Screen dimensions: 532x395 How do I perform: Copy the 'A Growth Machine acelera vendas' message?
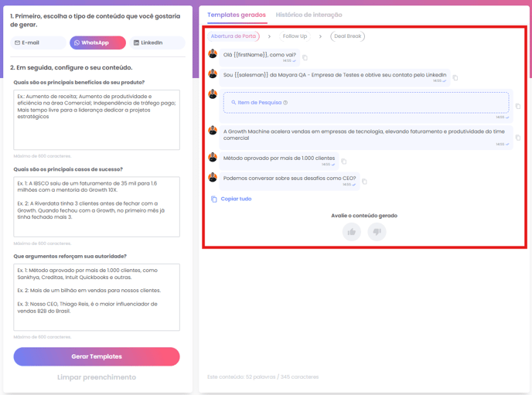(517, 138)
